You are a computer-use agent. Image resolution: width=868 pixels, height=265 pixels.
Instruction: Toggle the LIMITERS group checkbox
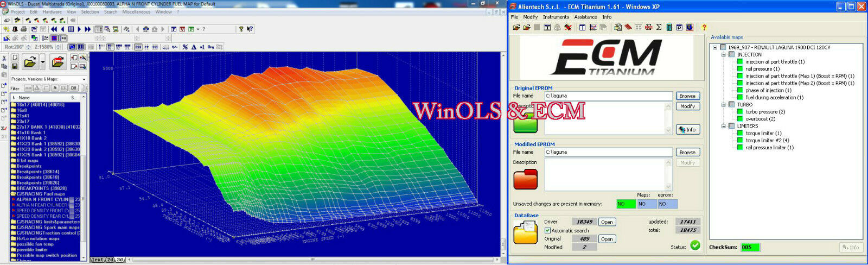pos(732,126)
